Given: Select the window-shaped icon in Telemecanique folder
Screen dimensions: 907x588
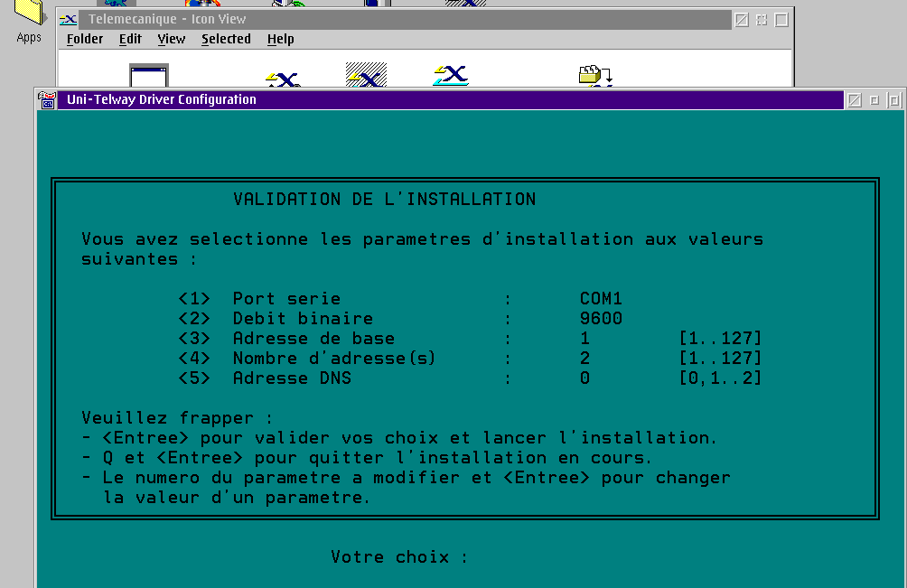Looking at the screenshot, I should [x=148, y=76].
